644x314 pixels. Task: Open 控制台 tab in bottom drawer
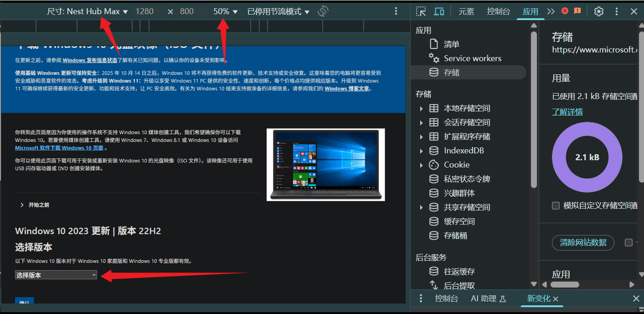tap(446, 298)
